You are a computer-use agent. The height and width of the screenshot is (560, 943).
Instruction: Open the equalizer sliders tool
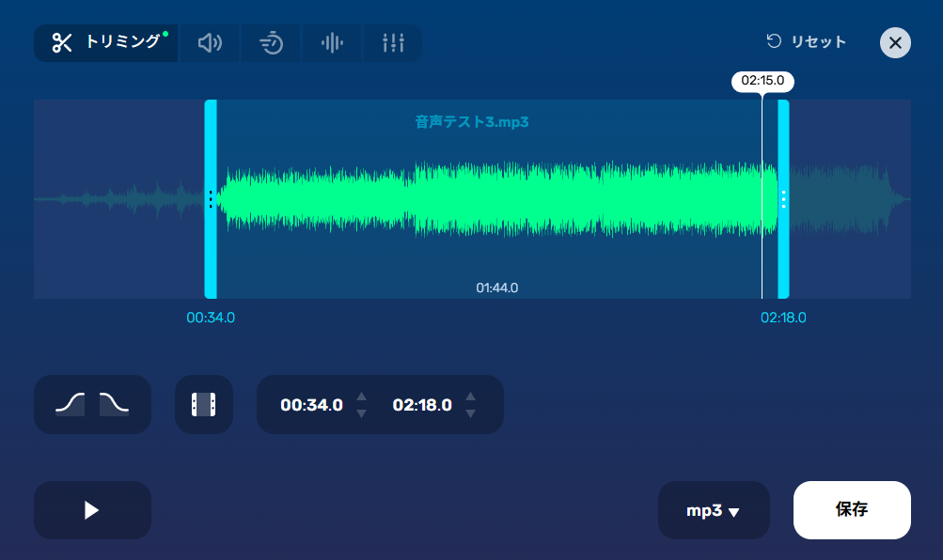[392, 42]
